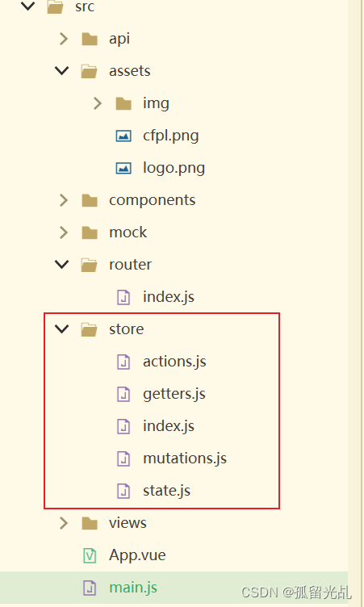Open mutations.js file
The width and height of the screenshot is (364, 607).
[x=185, y=458]
